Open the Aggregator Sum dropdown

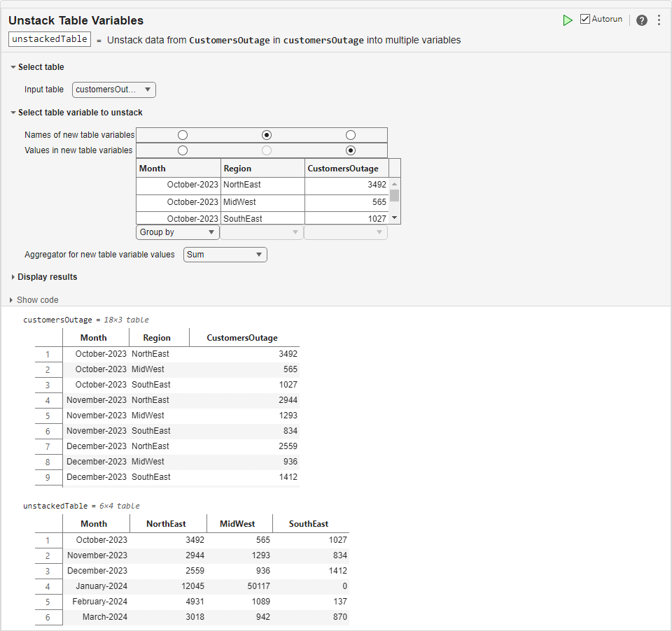click(225, 255)
